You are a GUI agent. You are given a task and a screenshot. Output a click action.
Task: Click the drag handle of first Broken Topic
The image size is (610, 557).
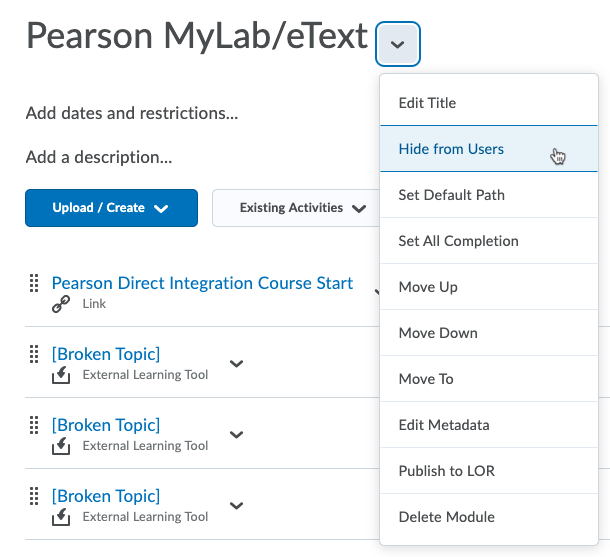coord(34,354)
